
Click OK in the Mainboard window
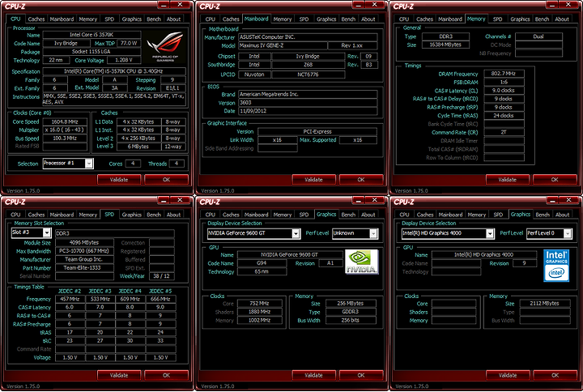coord(361,180)
